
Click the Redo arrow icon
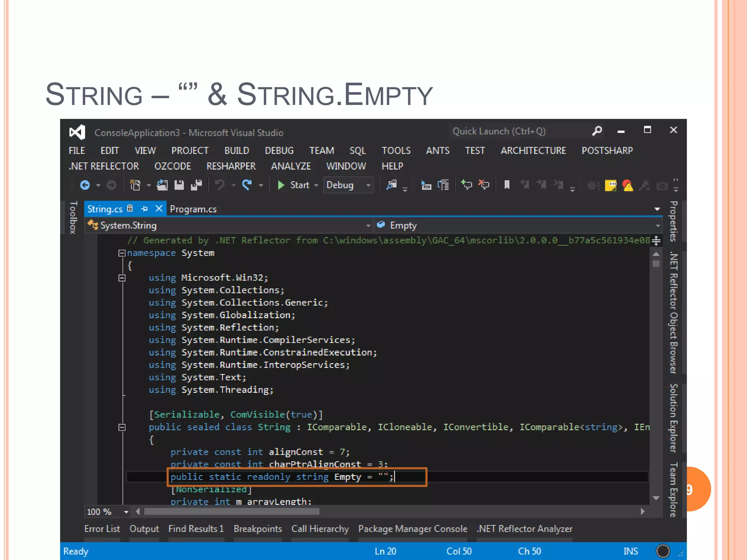tap(248, 185)
